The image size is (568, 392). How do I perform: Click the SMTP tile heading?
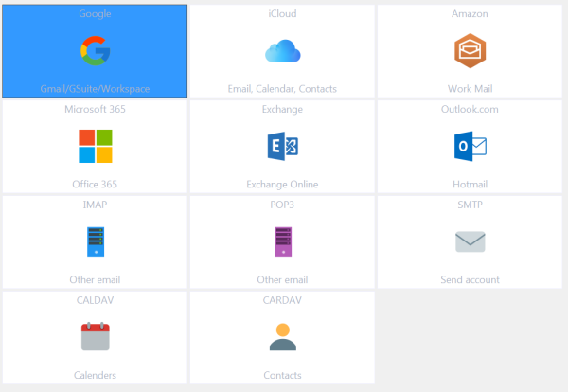pos(470,205)
